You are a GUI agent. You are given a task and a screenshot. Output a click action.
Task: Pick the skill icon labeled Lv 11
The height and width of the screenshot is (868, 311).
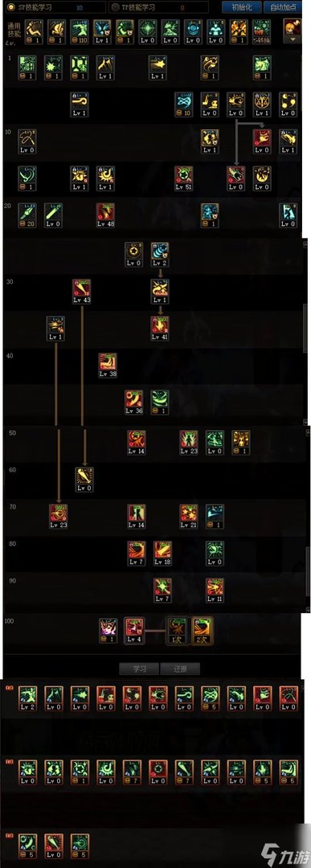[215, 590]
